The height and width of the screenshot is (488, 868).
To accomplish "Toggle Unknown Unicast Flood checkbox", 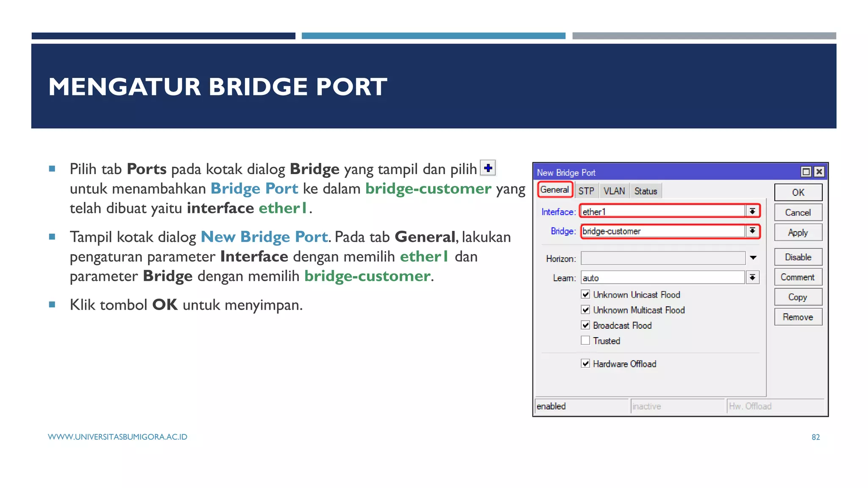I will [x=585, y=294].
